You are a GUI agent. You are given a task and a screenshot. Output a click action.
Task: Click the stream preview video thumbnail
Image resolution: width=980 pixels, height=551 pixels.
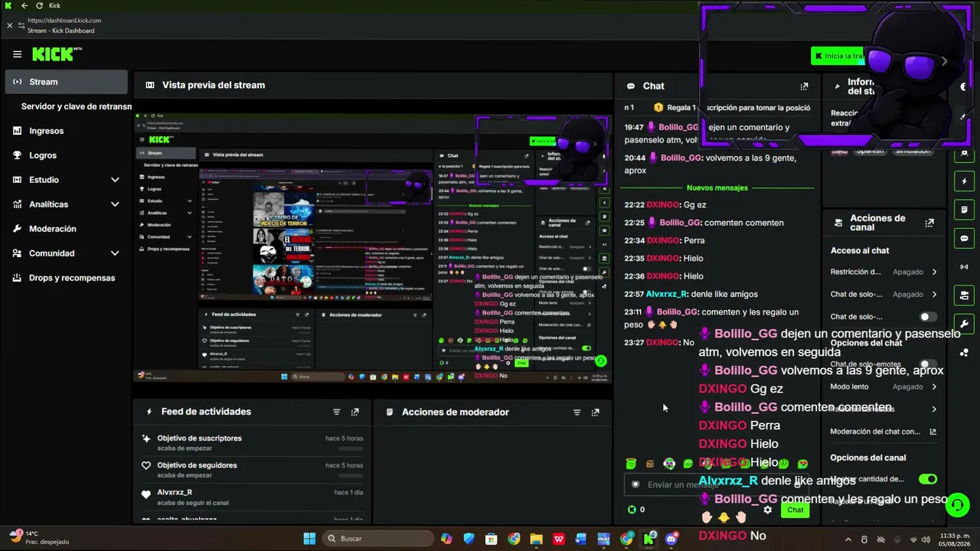(x=373, y=247)
